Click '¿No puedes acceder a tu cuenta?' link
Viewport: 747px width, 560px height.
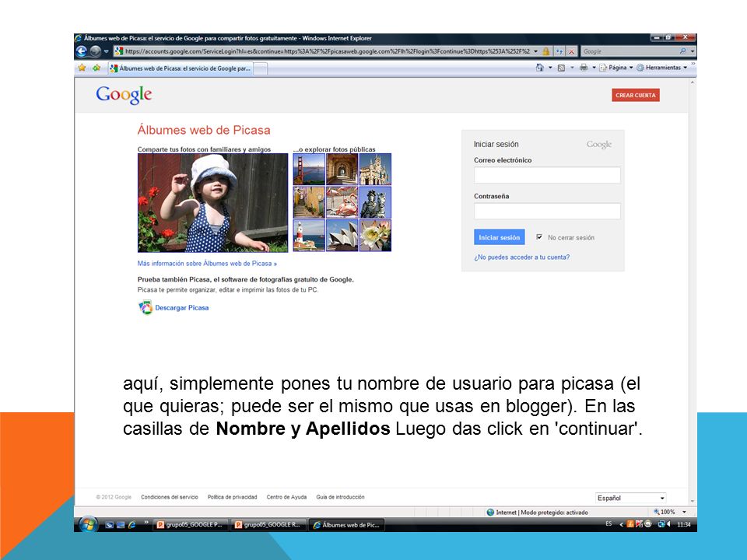pyautogui.click(x=521, y=257)
